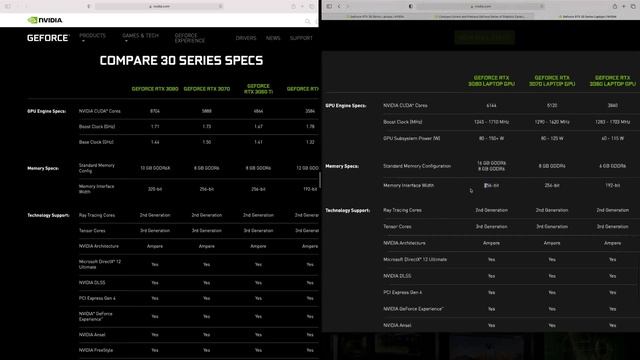Click address bar in right Safari window
This screenshot has width=640, height=360.
tap(480, 6)
